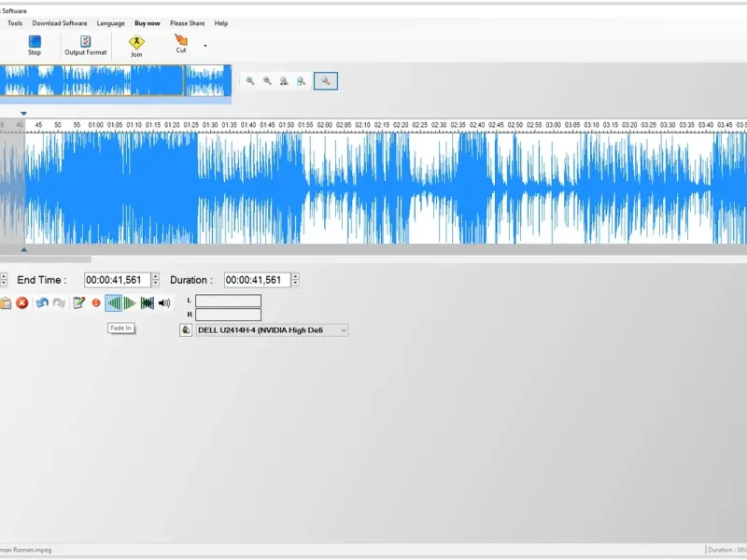Open the Help menu

(221, 22)
